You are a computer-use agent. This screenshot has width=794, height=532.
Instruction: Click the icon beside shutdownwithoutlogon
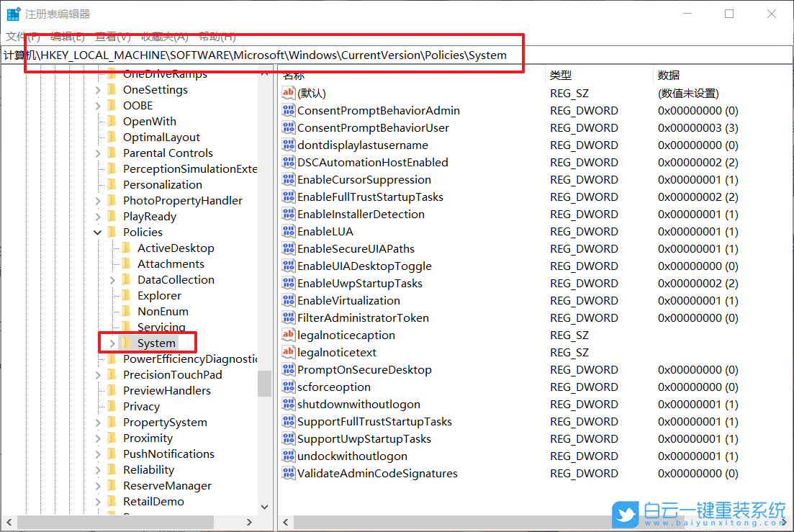pyautogui.click(x=289, y=405)
